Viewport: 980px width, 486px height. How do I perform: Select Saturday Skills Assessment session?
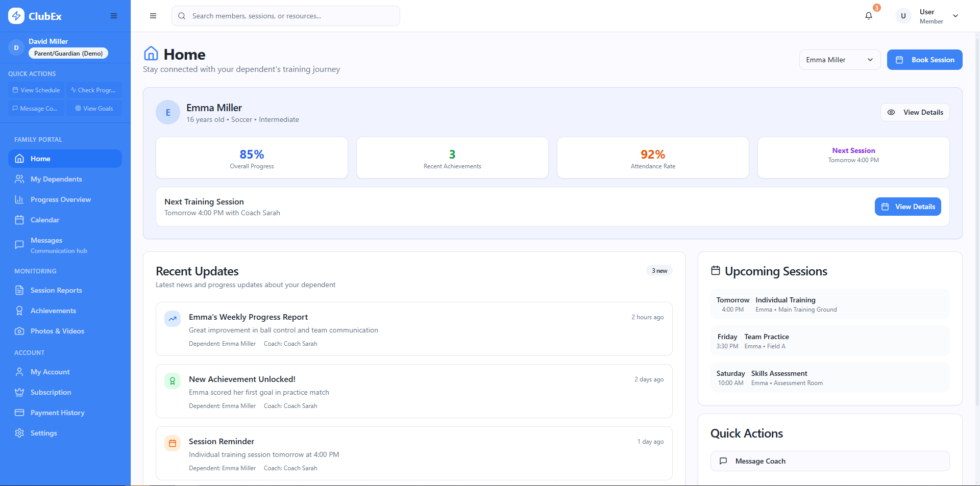830,378
